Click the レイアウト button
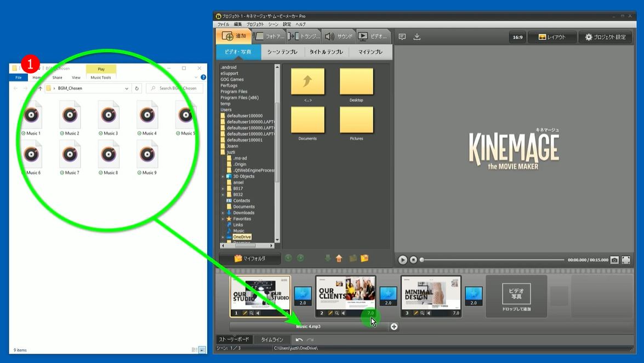 pyautogui.click(x=552, y=37)
